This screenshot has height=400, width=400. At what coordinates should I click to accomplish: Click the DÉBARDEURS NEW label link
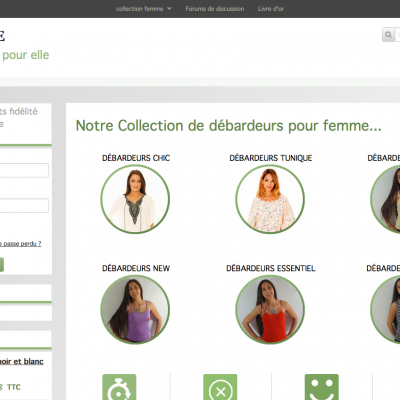pyautogui.click(x=136, y=268)
